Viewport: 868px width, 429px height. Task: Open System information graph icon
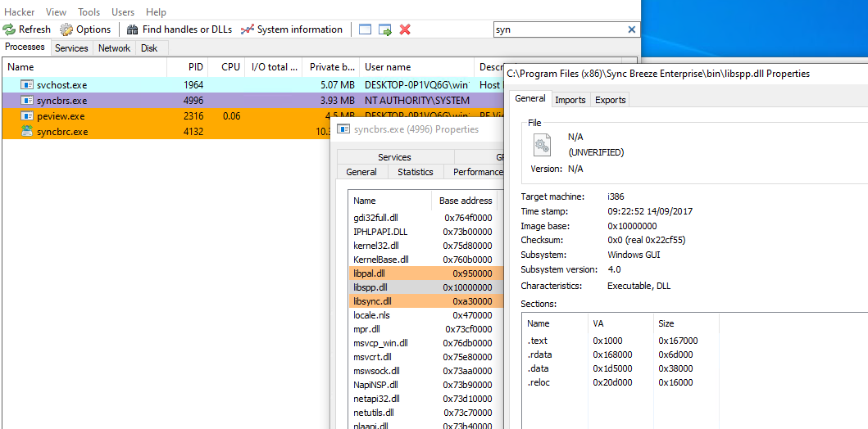pos(247,29)
